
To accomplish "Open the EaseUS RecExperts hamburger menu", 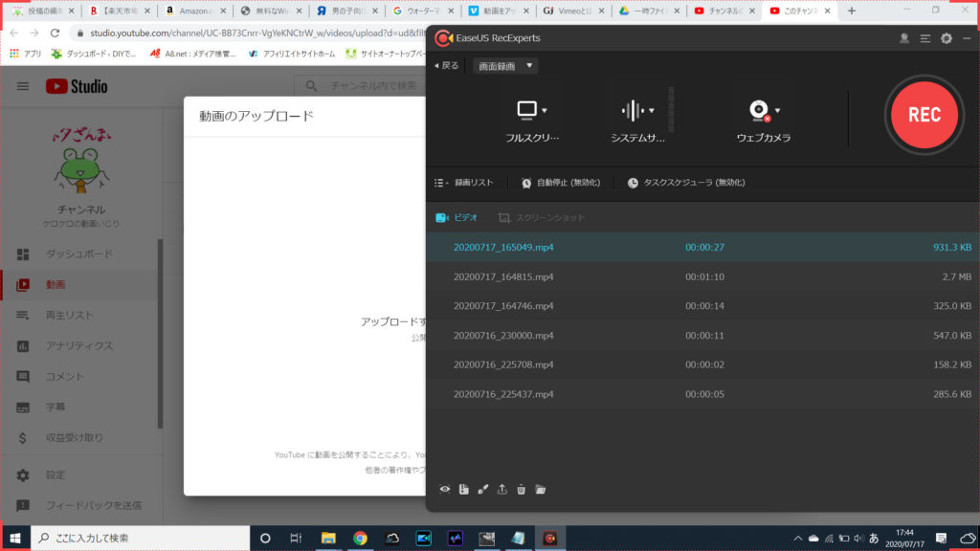I will [925, 38].
